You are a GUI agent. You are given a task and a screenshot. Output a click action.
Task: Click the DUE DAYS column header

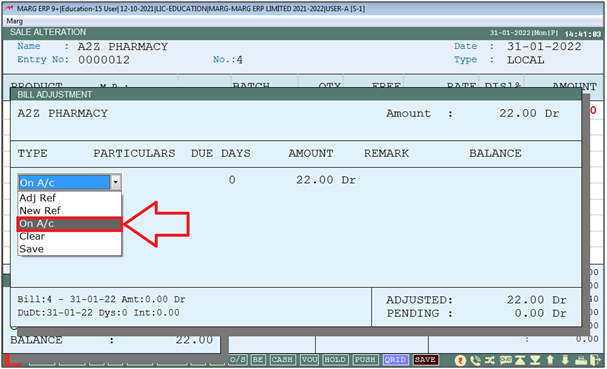coord(220,153)
